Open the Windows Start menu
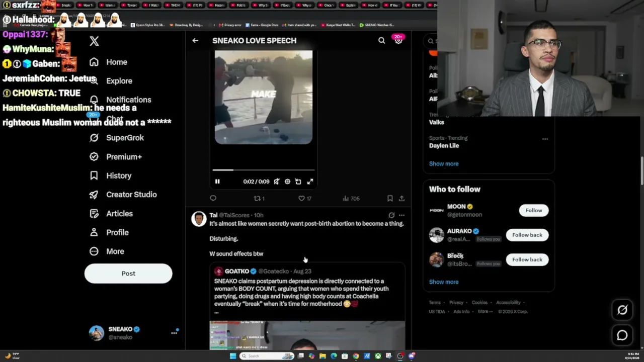 coord(232,356)
